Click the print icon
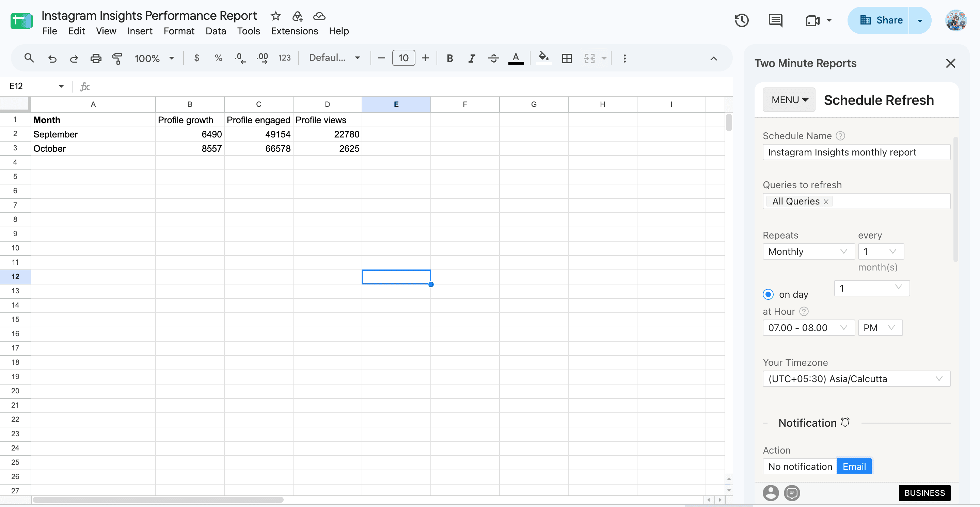980x507 pixels. [x=95, y=58]
